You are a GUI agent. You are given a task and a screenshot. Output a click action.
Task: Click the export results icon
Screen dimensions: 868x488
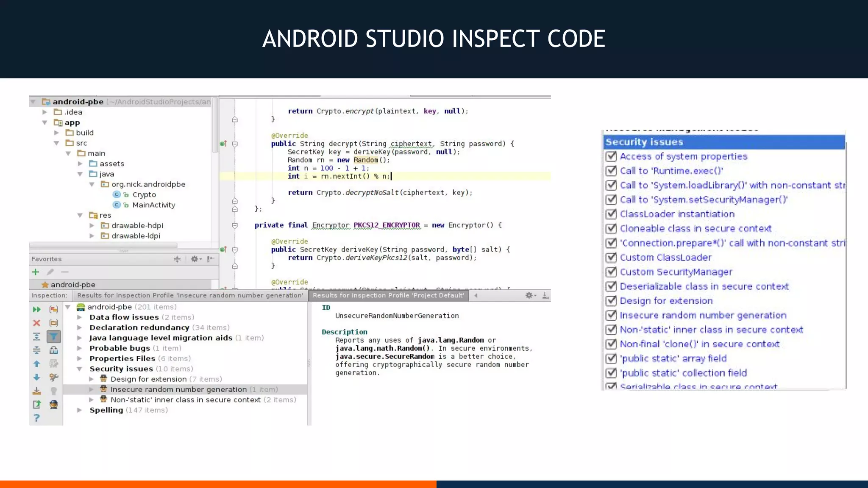click(37, 405)
